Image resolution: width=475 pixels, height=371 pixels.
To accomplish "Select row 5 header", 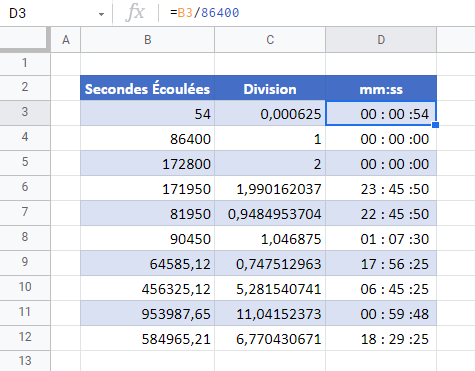I will (x=25, y=163).
